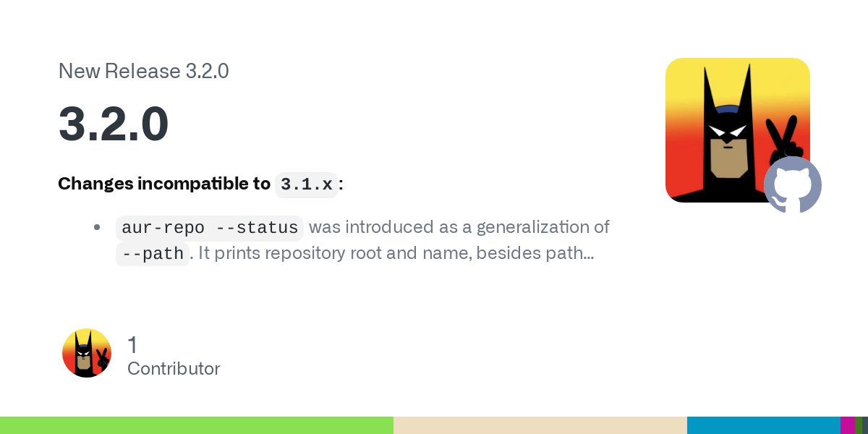This screenshot has height=434, width=868.
Task: Click the --path code snippet
Action: click(x=153, y=254)
